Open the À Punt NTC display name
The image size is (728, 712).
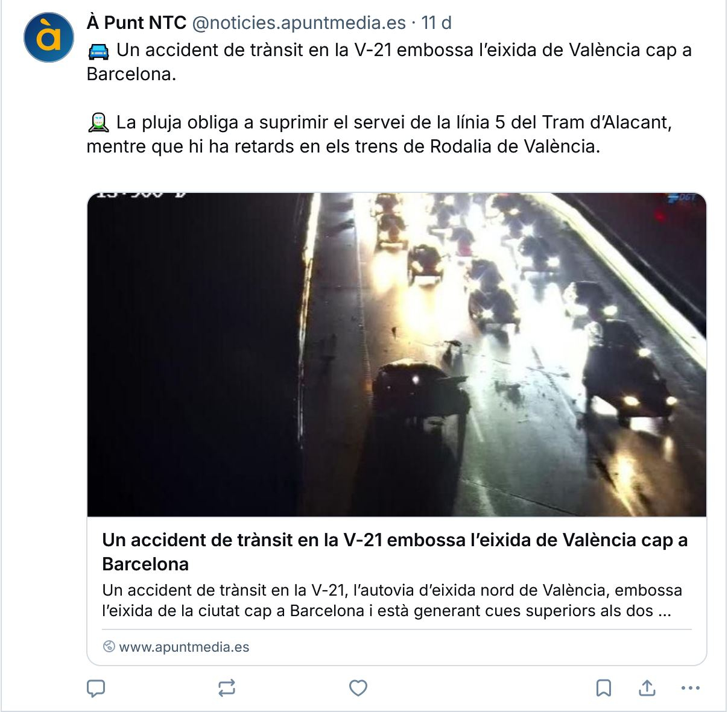point(136,23)
